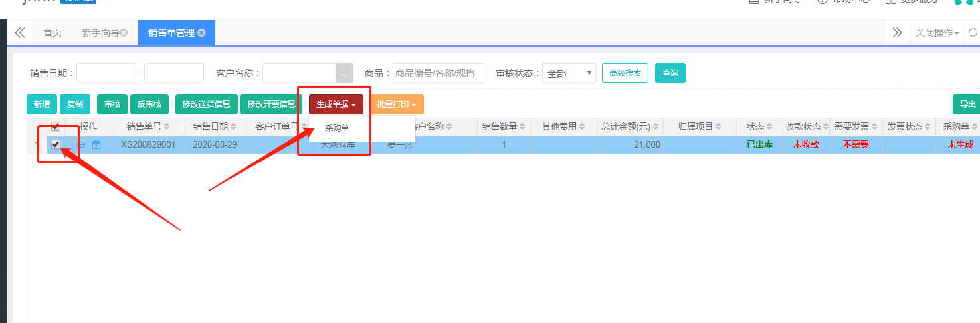Click the 修改开票信息 button

pos(271,104)
